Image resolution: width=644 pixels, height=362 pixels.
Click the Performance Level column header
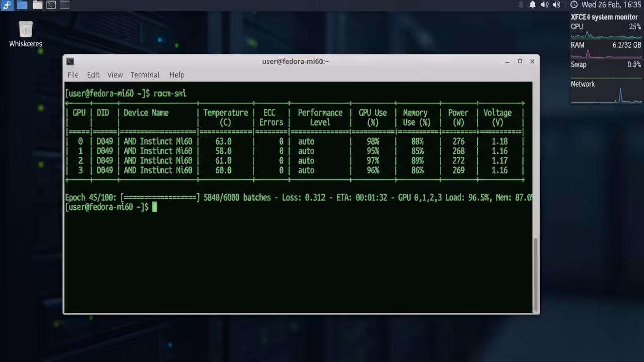pos(320,117)
